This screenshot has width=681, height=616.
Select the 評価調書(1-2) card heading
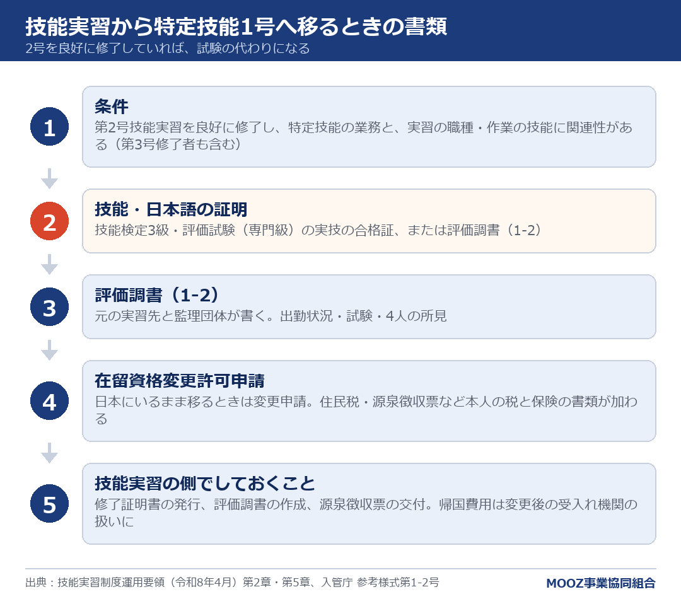(157, 295)
